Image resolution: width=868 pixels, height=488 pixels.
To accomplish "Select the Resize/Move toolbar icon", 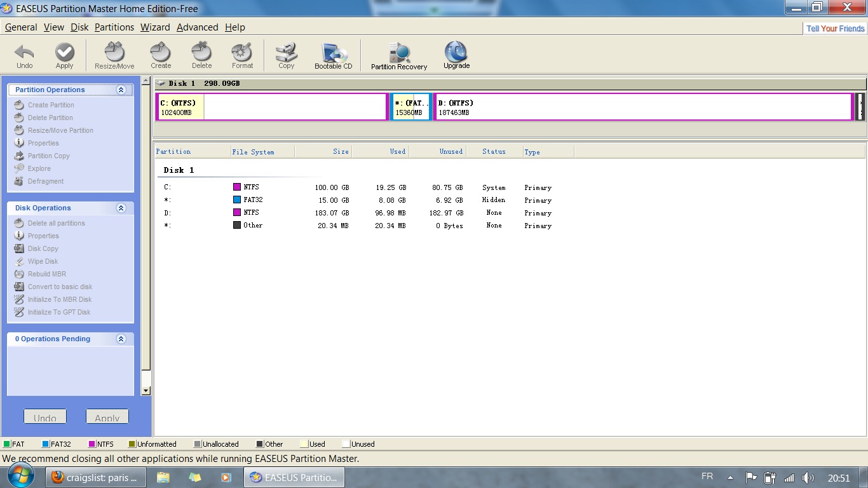I will pos(114,55).
